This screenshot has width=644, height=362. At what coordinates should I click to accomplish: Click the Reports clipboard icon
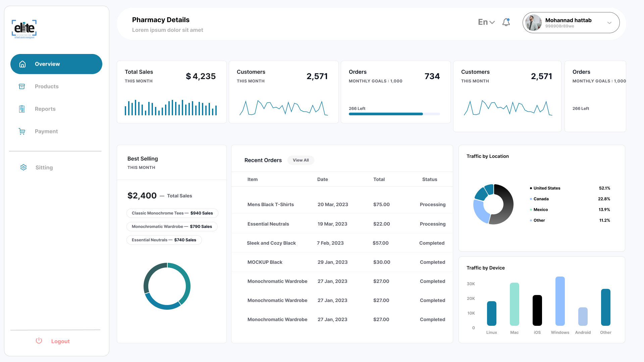point(22,109)
